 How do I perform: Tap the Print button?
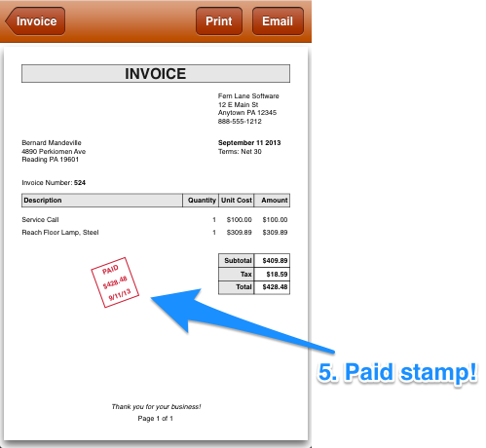click(219, 21)
